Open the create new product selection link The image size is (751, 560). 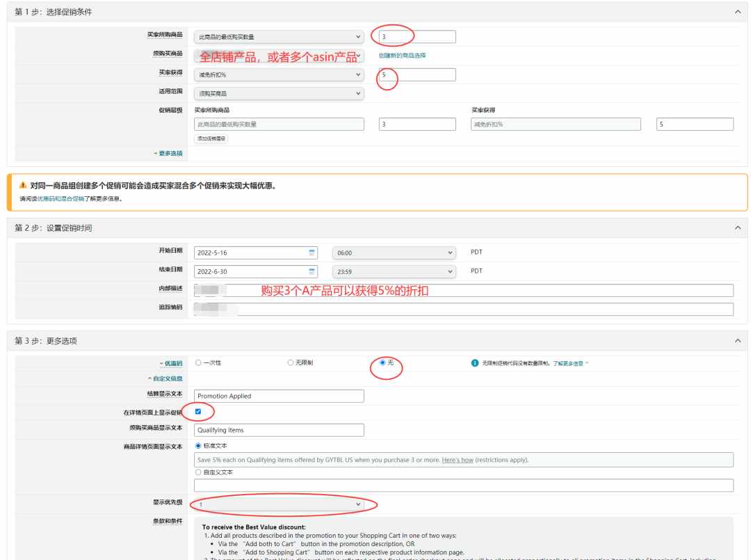(402, 56)
